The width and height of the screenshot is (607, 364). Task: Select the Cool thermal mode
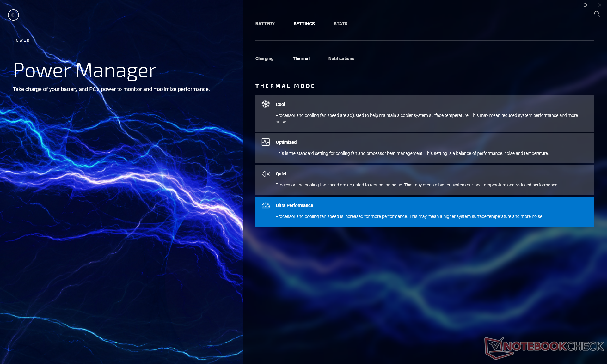point(425,113)
